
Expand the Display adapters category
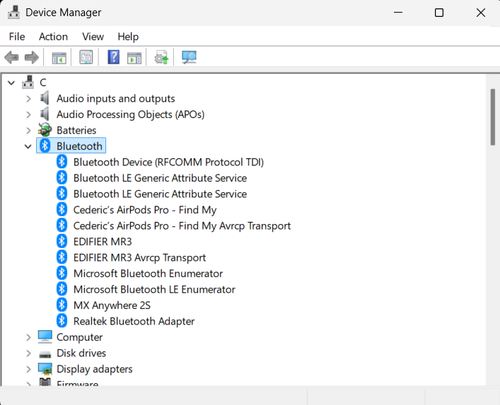coord(28,369)
